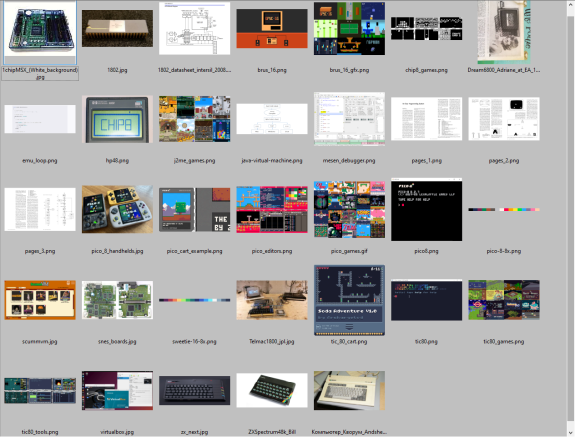This screenshot has height=437, width=575.
Task: Select the tic80_games.png thumbnail
Action: [503, 300]
